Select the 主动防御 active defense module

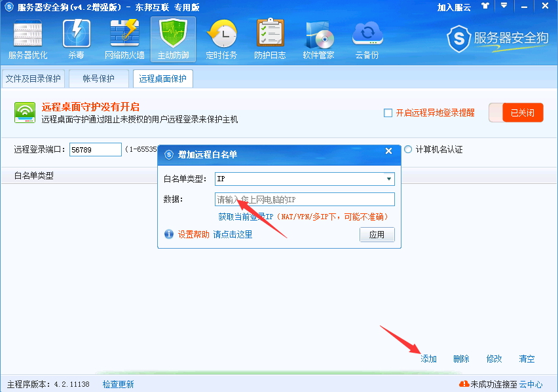[174, 40]
